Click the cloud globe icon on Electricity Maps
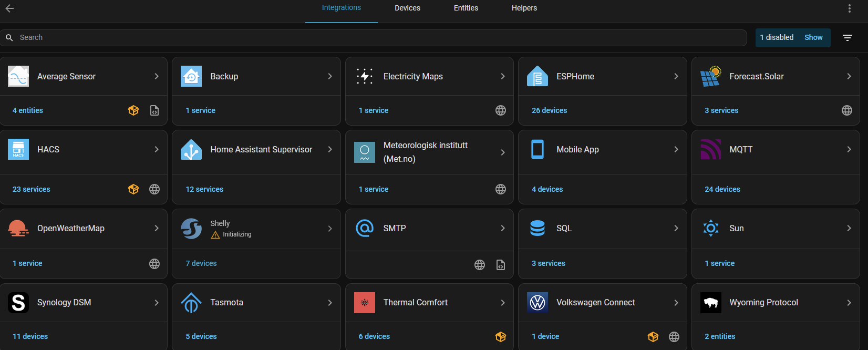 [500, 110]
